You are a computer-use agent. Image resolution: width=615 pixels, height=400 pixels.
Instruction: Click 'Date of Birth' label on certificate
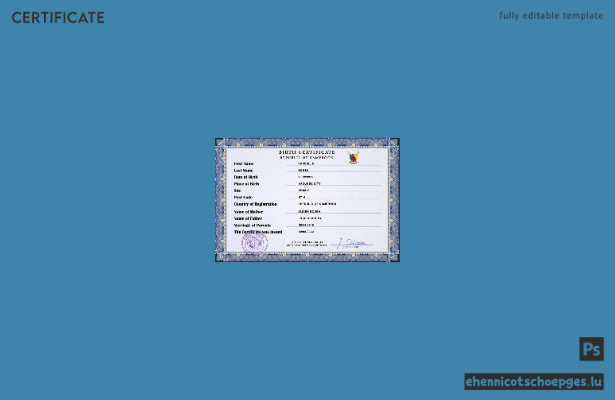[x=246, y=177]
